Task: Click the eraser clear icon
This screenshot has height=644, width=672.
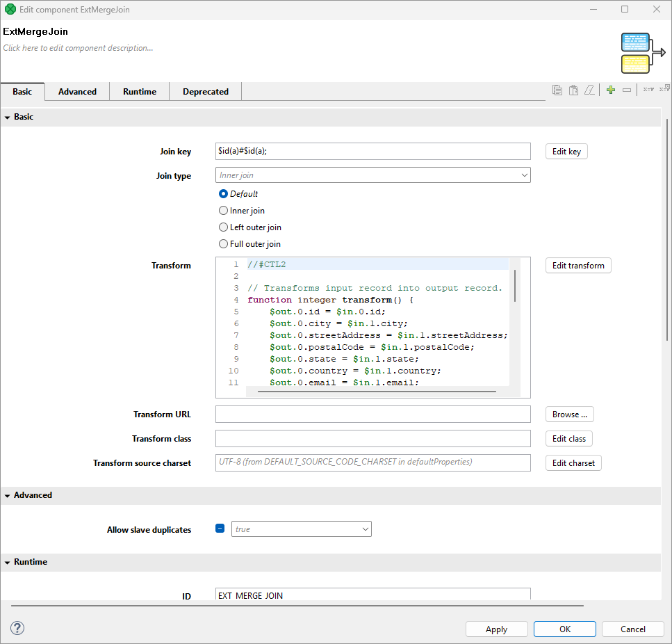Action: pyautogui.click(x=589, y=90)
